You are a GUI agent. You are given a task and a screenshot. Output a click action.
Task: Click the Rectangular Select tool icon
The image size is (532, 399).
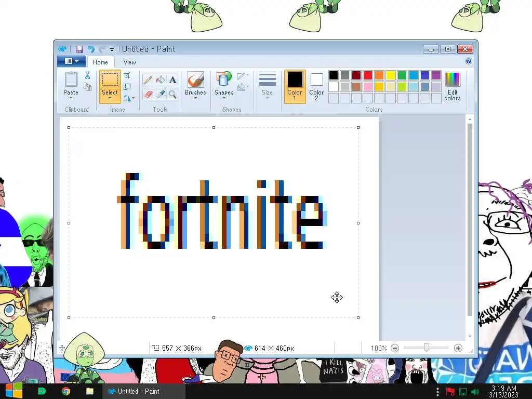tap(110, 80)
